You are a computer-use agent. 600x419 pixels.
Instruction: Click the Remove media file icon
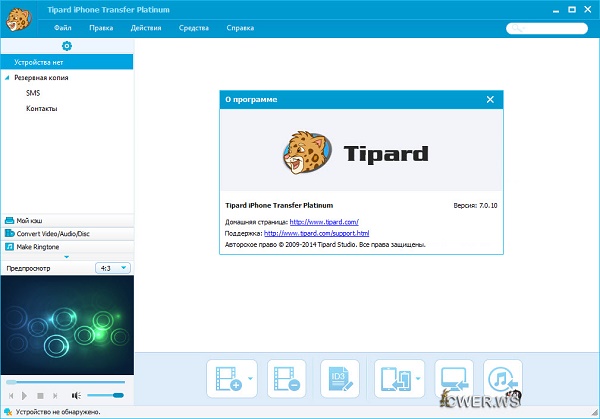point(282,379)
